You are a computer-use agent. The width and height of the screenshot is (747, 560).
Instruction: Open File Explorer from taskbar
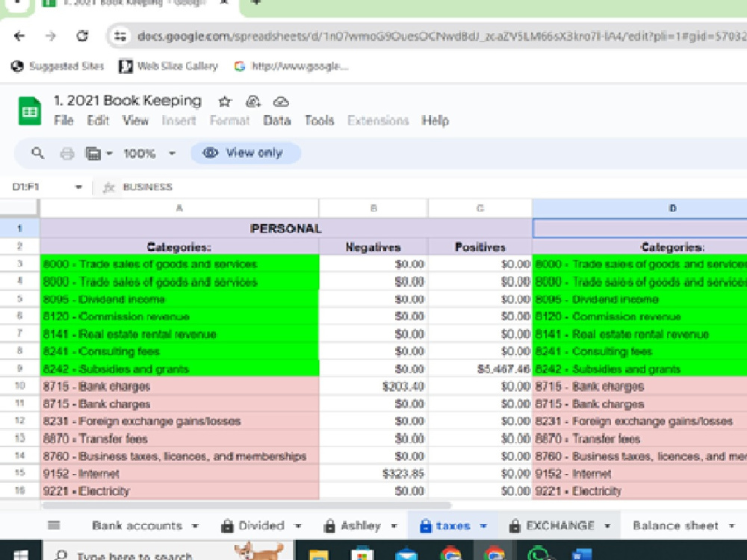coord(318,554)
